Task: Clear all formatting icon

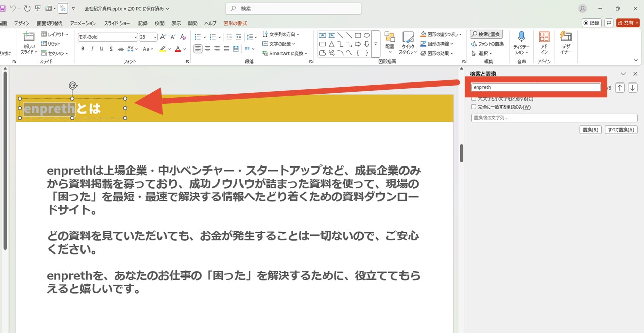Action: (x=183, y=37)
